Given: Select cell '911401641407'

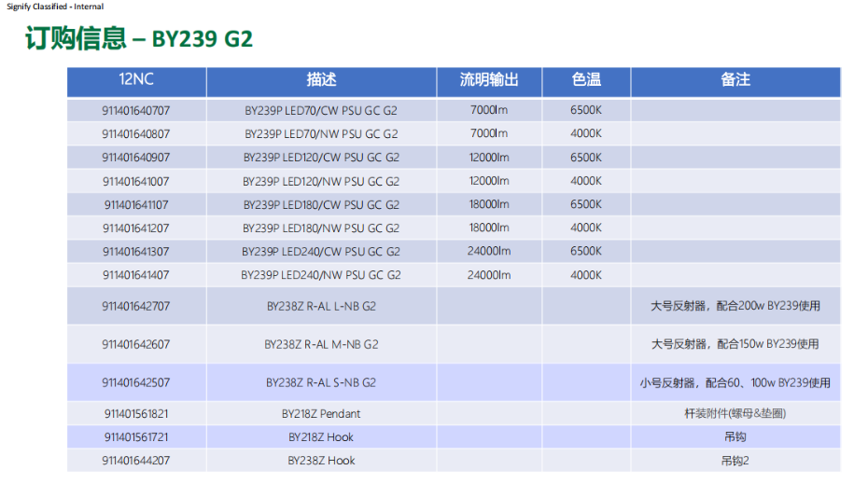Looking at the screenshot, I should click(x=136, y=275).
